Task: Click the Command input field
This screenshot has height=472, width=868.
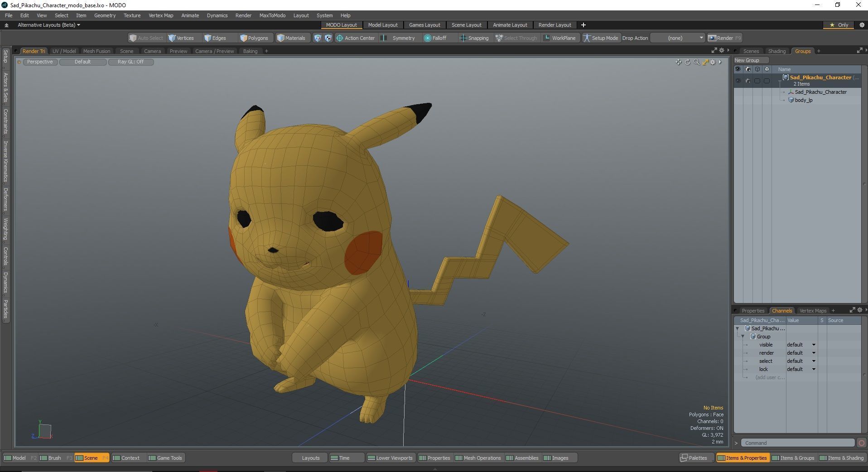Action: [x=798, y=443]
